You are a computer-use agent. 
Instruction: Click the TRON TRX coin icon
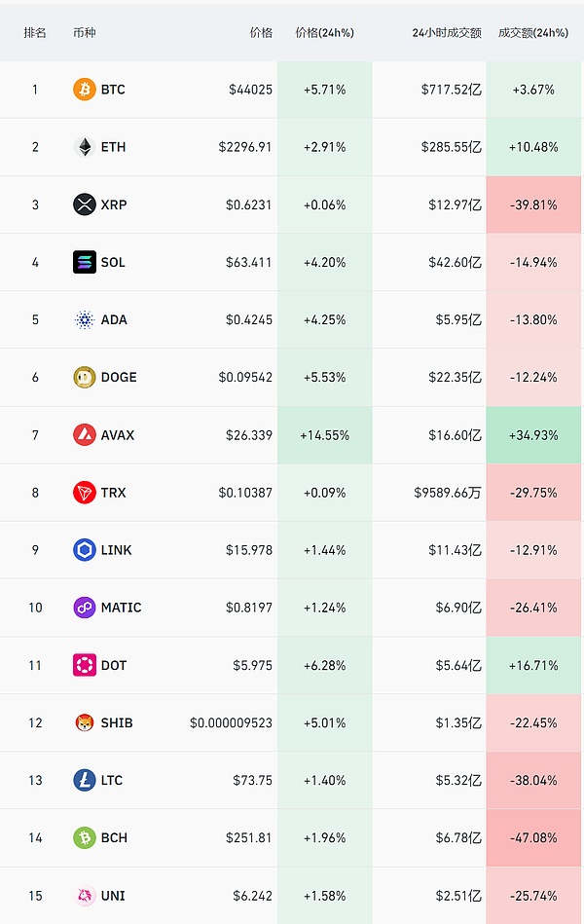pyautogui.click(x=85, y=493)
